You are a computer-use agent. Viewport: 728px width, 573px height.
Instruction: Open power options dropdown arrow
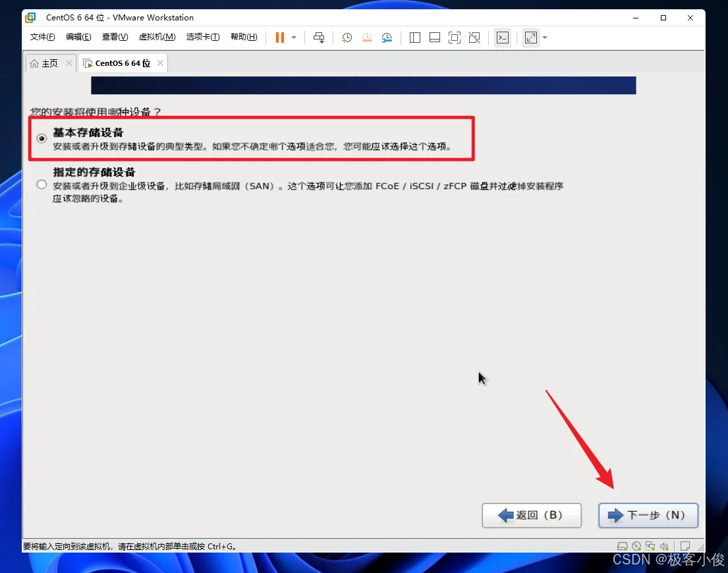click(x=294, y=38)
